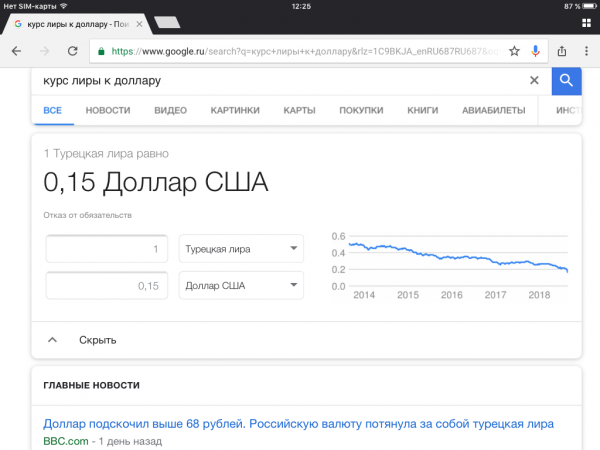Click the blue Google search button
The image size is (600, 450).
[x=566, y=81]
